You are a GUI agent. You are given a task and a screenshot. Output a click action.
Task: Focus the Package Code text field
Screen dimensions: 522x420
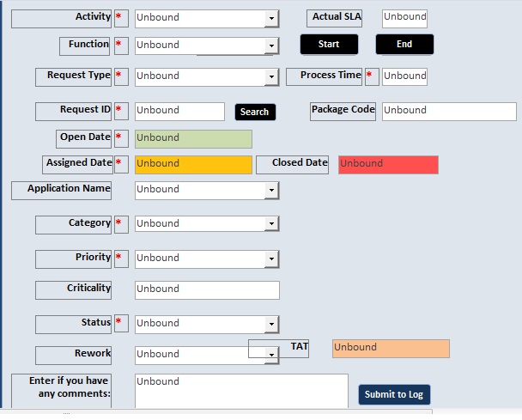pyautogui.click(x=449, y=112)
